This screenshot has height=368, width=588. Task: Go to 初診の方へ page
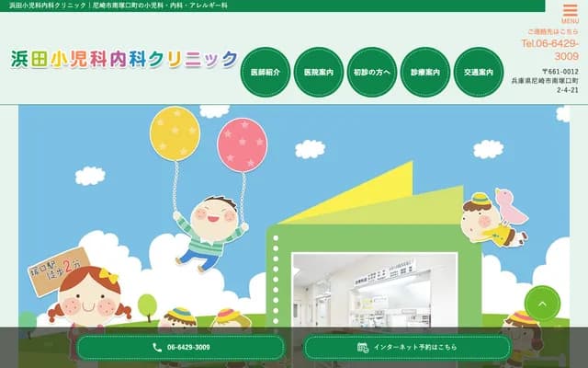point(372,72)
